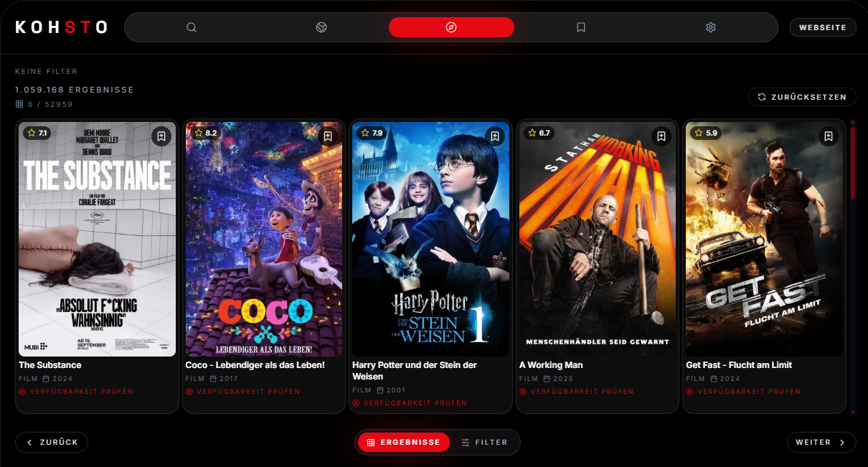Viewport: 868px width, 467px height.
Task: Open settings gear in navigation bar
Action: [x=711, y=27]
